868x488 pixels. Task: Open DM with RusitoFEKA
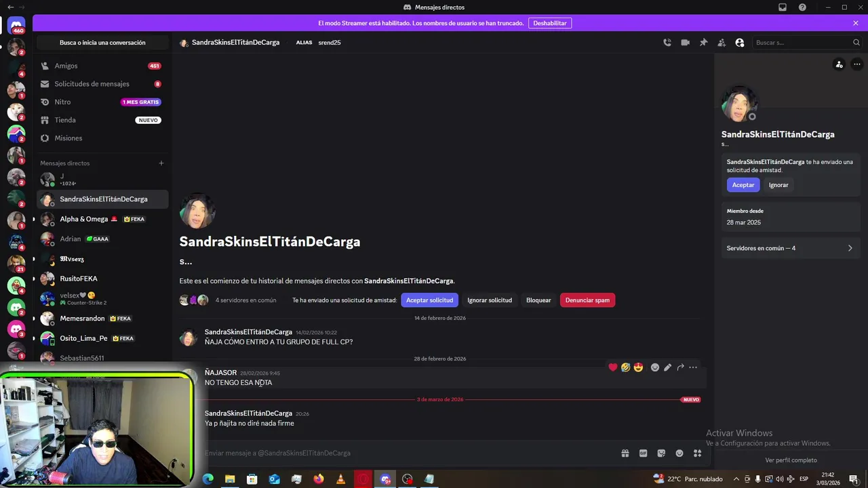pyautogui.click(x=101, y=279)
